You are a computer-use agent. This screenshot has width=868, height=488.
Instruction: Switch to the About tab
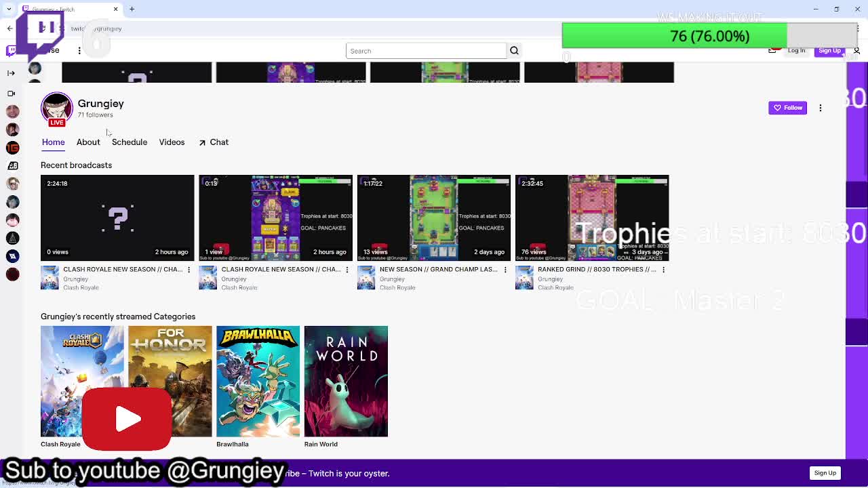[x=88, y=142]
